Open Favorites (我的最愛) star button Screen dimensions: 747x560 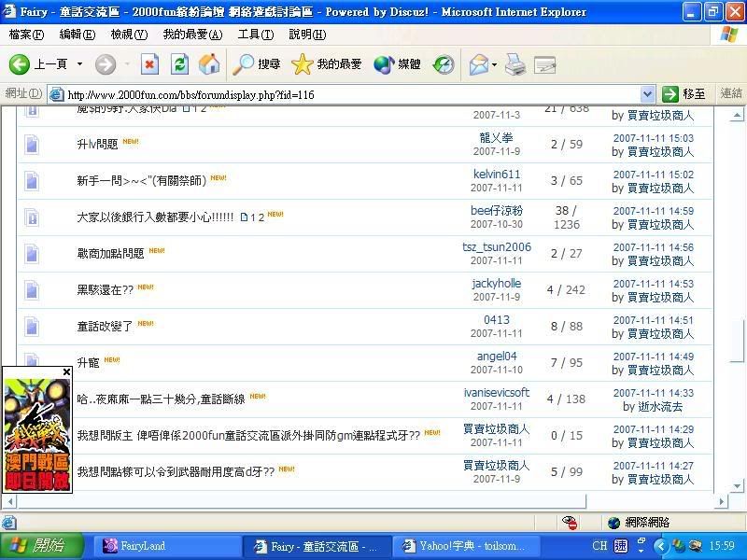[326, 64]
